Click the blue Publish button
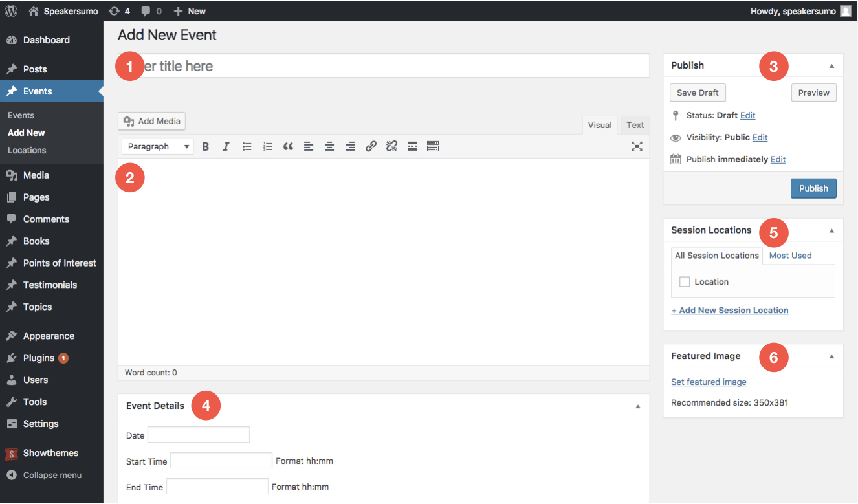This screenshot has width=858, height=504. (813, 188)
